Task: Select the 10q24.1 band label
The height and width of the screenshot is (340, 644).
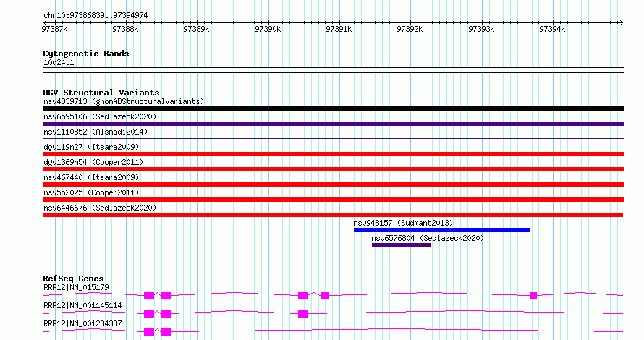Action: pos(59,62)
